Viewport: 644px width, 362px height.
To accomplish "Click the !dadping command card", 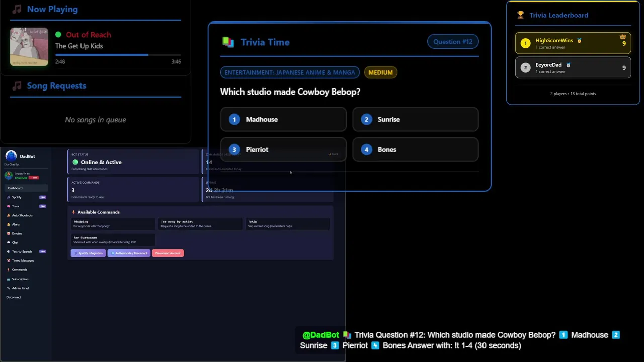I will coord(114,224).
